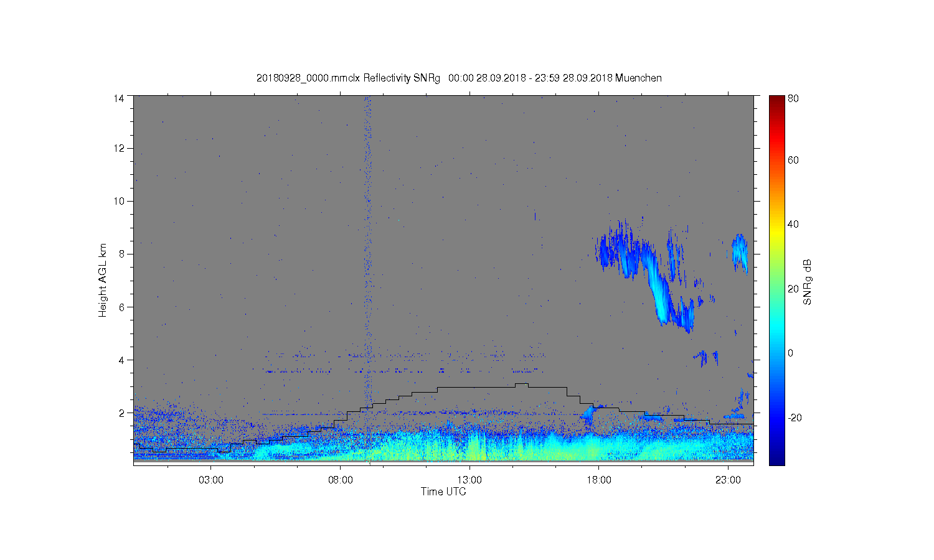Click the 'Height AGL km' y-axis label
Viewport: 934px width, 560px height.
103,280
